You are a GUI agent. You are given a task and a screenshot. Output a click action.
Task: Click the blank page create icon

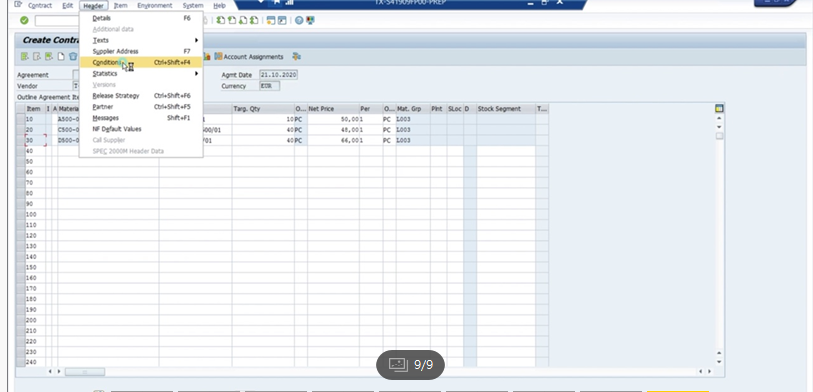click(61, 57)
